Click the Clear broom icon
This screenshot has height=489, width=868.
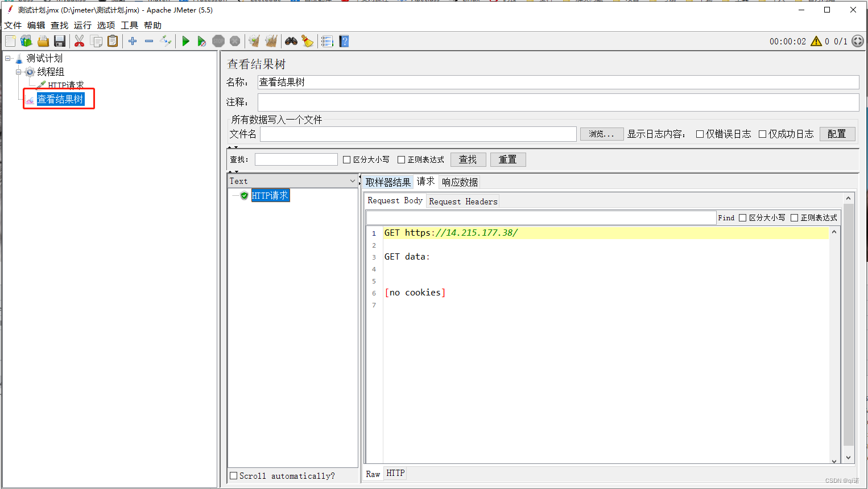coord(254,41)
